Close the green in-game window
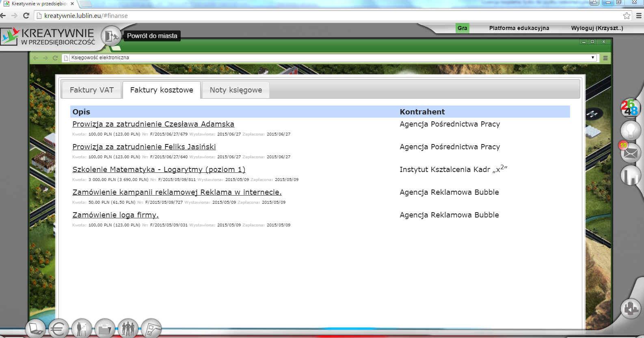This screenshot has height=338, width=644. (x=604, y=42)
